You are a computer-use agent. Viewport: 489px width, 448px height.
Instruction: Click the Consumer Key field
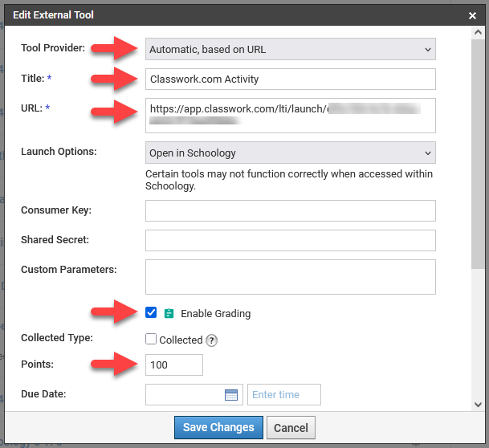291,210
